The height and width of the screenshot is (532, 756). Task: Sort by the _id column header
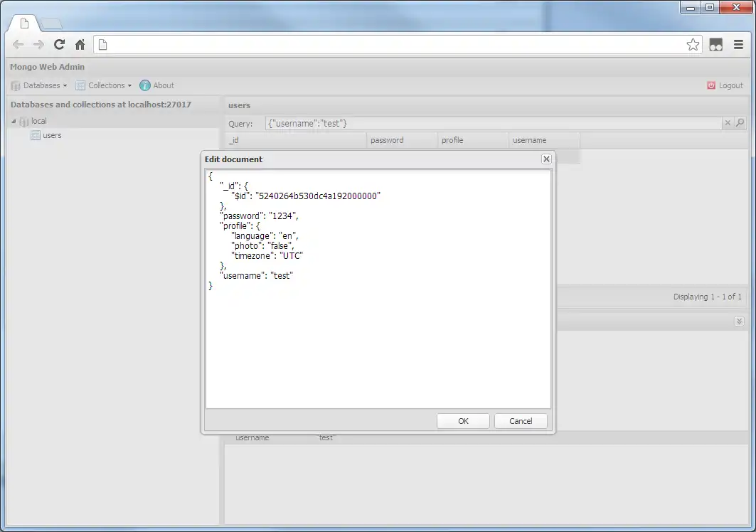(x=296, y=140)
